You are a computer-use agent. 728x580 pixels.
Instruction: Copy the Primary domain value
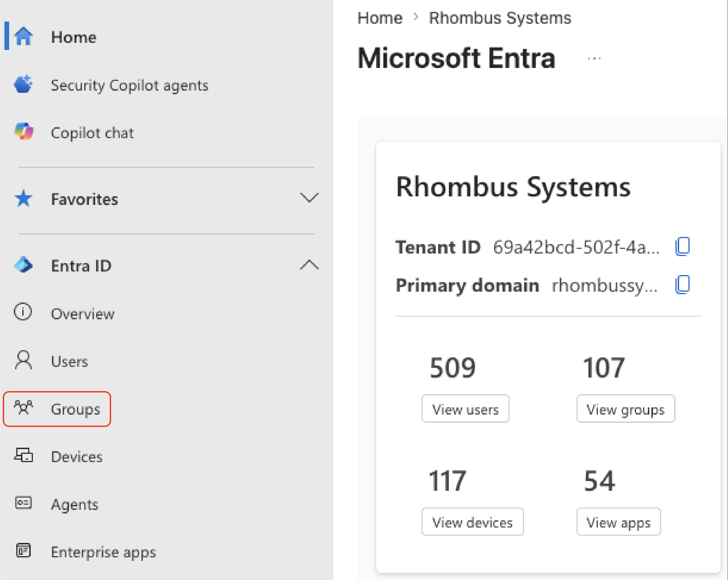tap(682, 285)
